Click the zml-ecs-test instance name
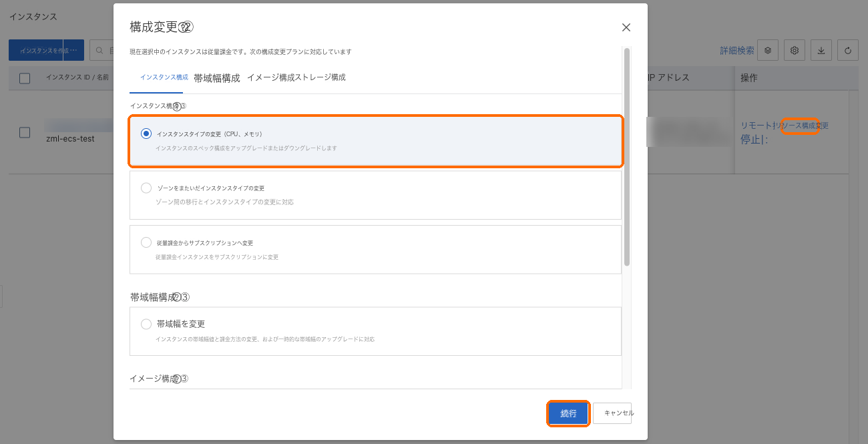The width and height of the screenshot is (868, 444). pyautogui.click(x=70, y=139)
